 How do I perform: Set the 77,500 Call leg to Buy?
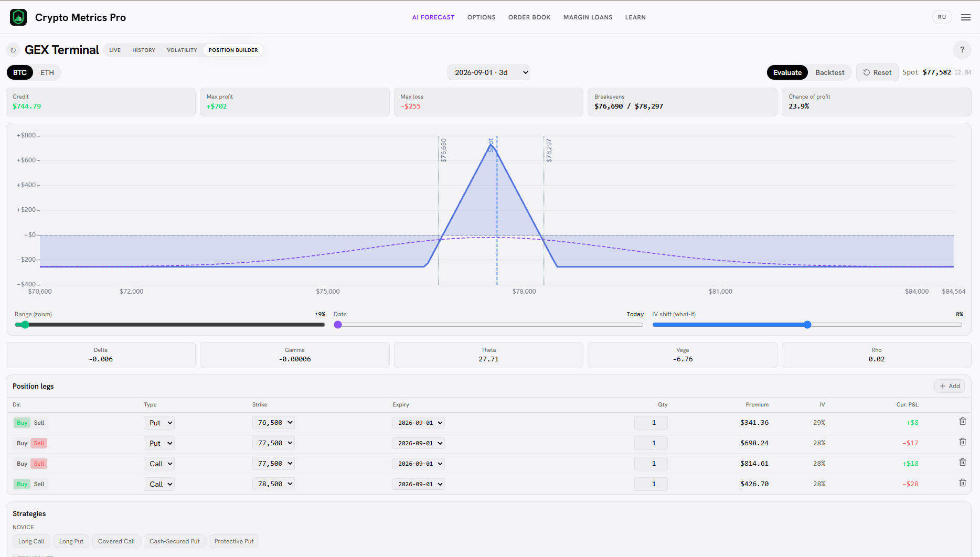(x=22, y=464)
